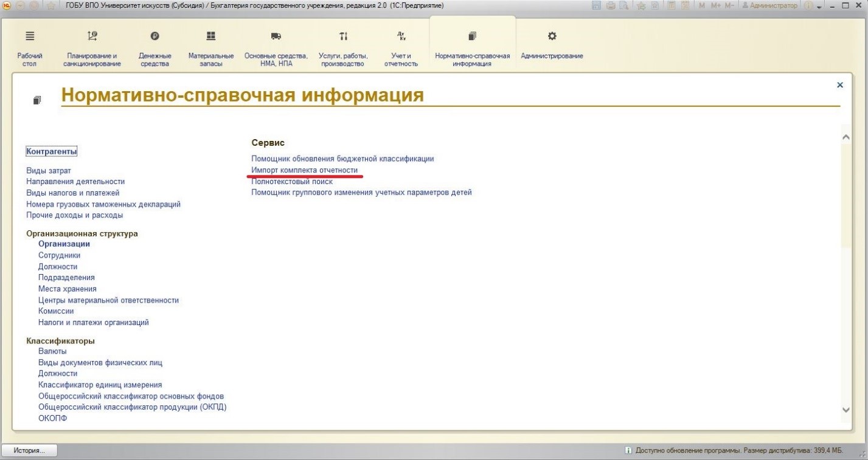Open the Контрагенты link
868x460 pixels.
(52, 151)
